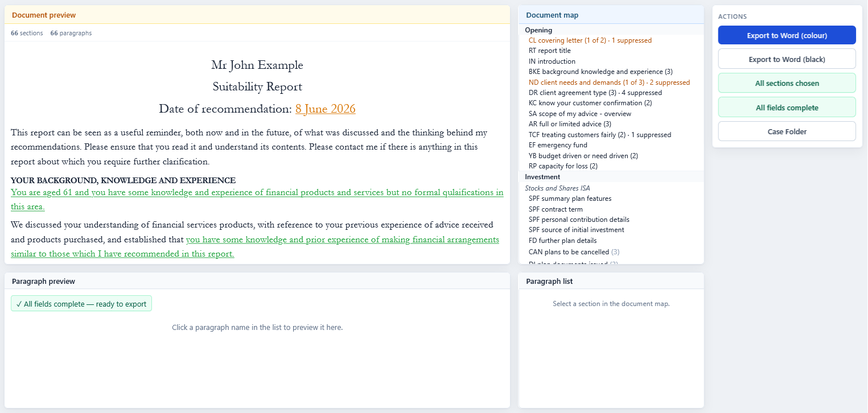
Task: Click the ready to export status badge
Action: (81, 304)
